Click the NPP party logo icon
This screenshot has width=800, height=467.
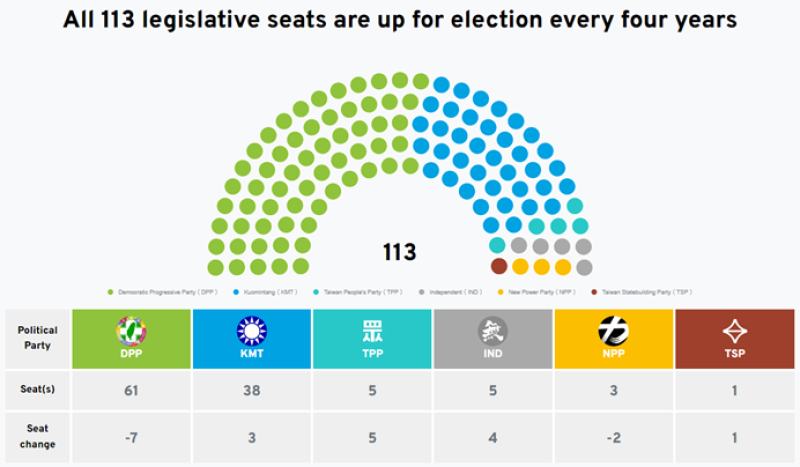tap(613, 330)
